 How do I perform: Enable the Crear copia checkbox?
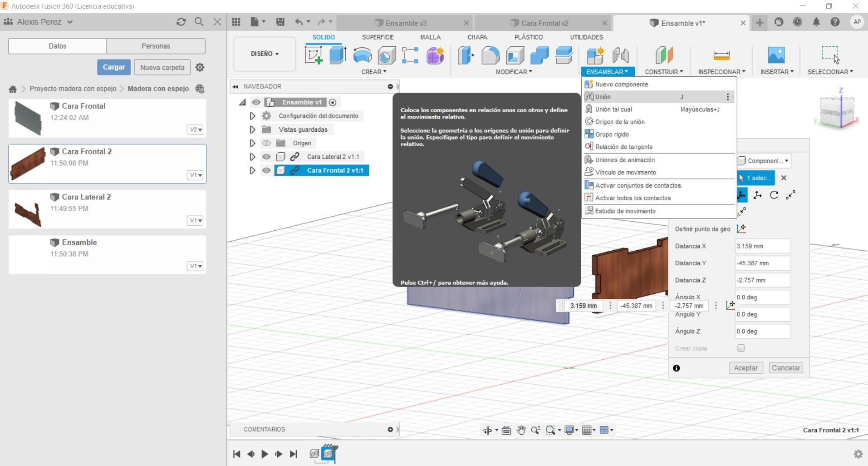tap(741, 348)
